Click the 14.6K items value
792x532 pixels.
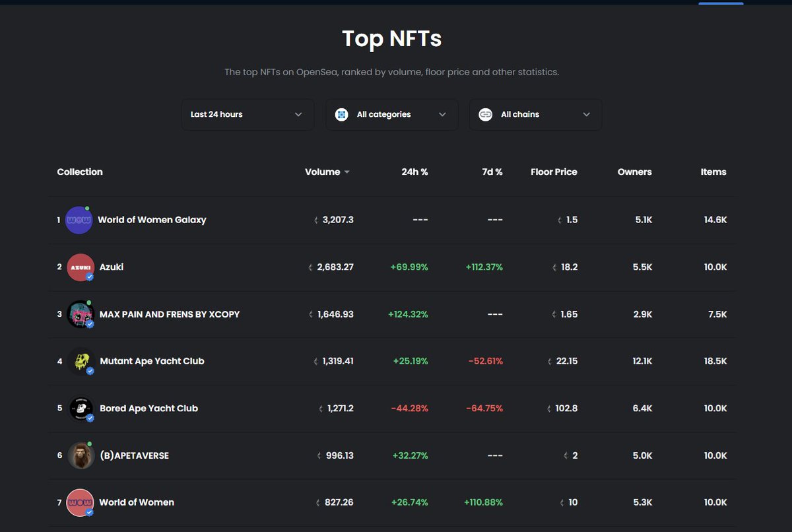click(715, 220)
